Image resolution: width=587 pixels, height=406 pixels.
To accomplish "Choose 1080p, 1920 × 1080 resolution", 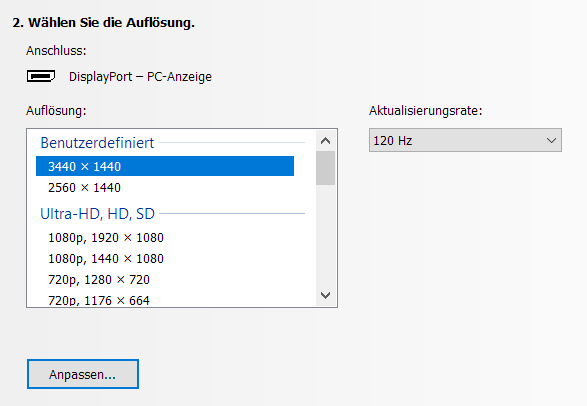I will (x=165, y=238).
